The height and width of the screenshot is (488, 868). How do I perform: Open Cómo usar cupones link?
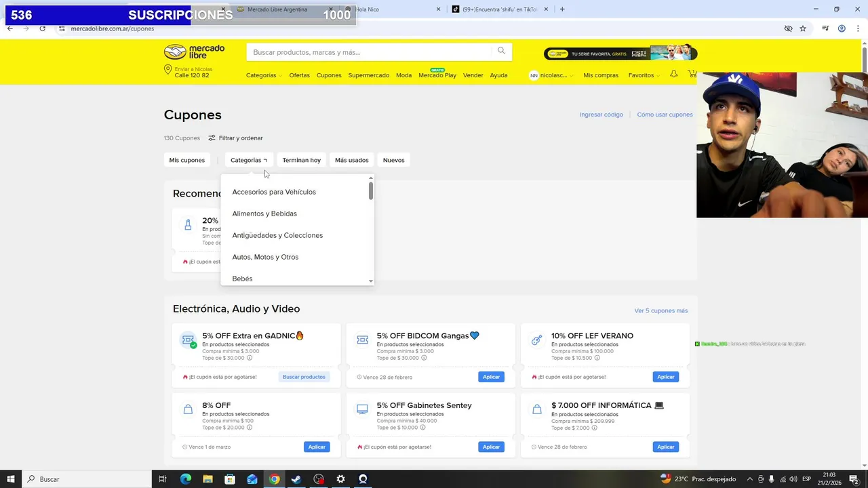click(x=665, y=115)
